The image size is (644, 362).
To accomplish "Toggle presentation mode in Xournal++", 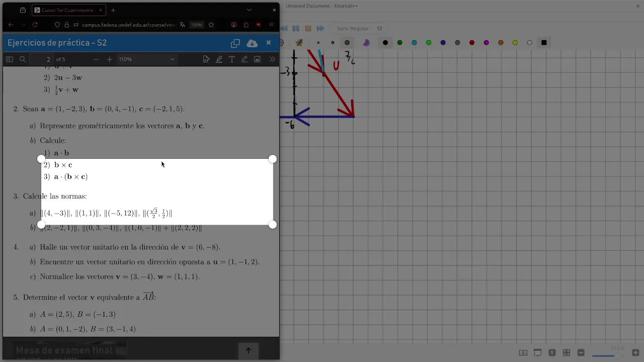I will coord(538,353).
